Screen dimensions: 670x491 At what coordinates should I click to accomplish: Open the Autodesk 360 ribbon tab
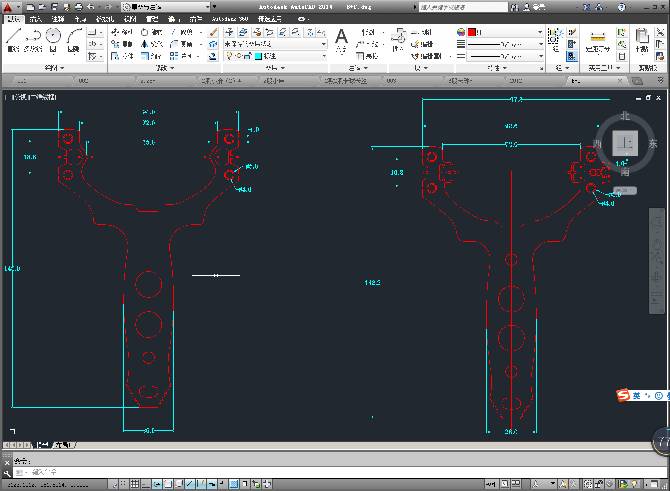pos(230,19)
